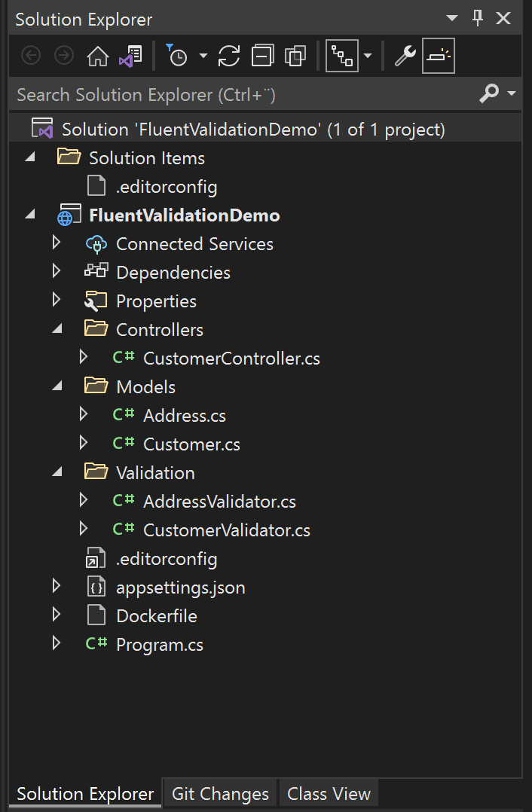Open the Solution Explorer panel options dropdown
The height and width of the screenshot is (812, 532).
click(x=451, y=18)
